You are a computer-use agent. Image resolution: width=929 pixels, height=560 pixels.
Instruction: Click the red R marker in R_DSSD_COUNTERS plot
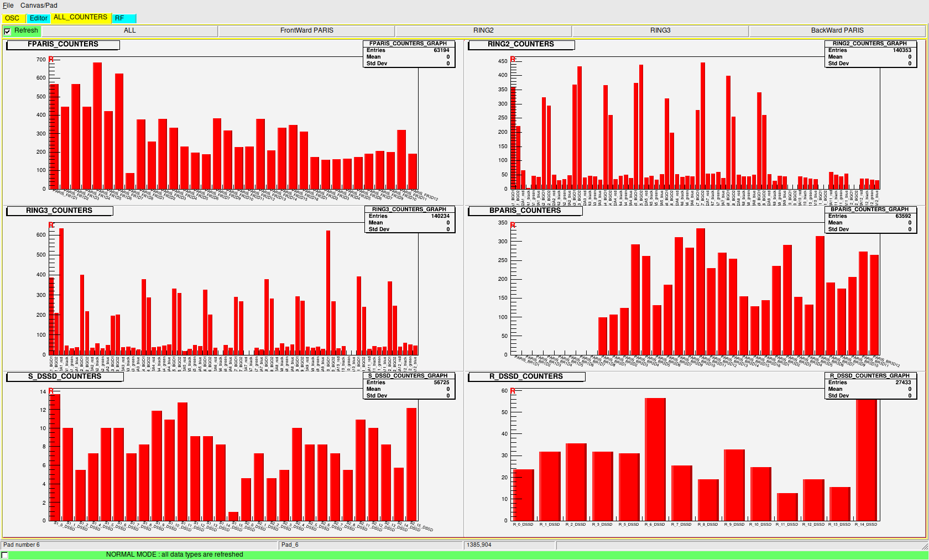tap(513, 391)
